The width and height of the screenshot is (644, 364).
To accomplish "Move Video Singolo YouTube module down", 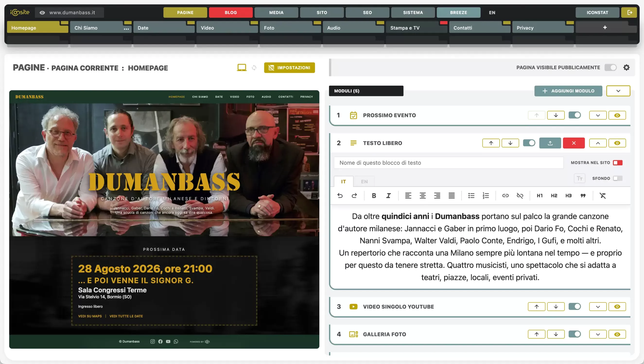I will [556, 306].
